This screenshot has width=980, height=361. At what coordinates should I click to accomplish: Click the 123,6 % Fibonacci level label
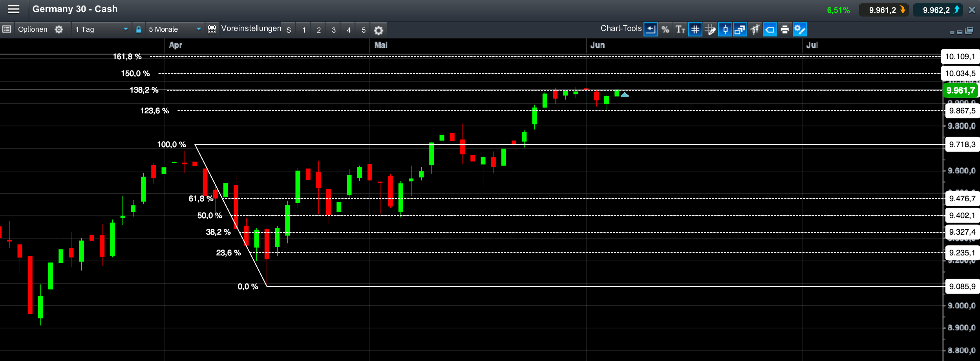click(x=155, y=111)
